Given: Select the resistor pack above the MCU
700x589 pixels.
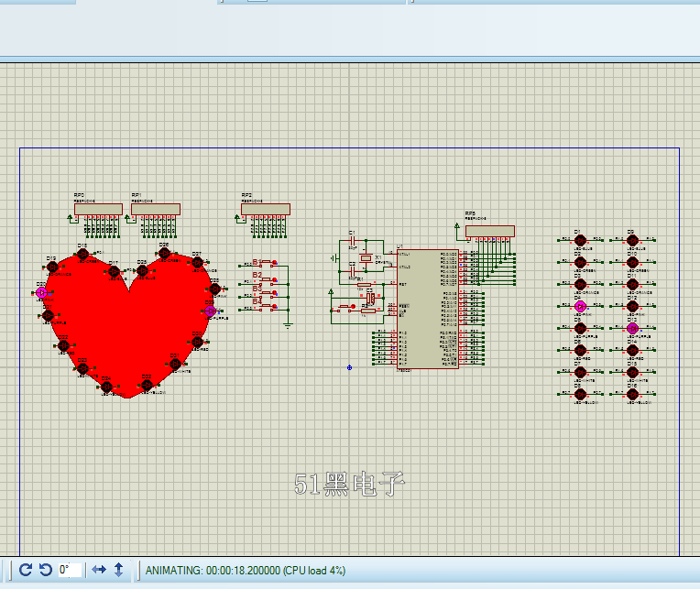Looking at the screenshot, I should tap(490, 231).
